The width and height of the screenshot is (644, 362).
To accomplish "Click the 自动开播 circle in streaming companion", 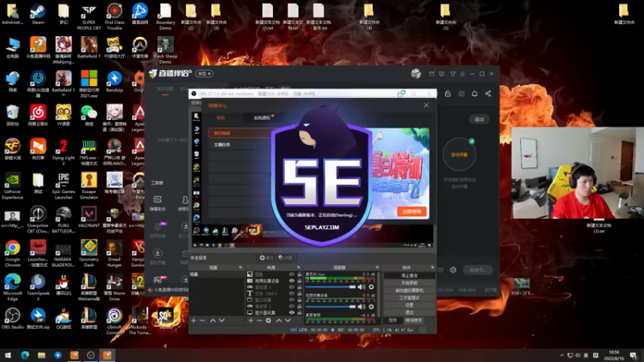I will pyautogui.click(x=459, y=154).
